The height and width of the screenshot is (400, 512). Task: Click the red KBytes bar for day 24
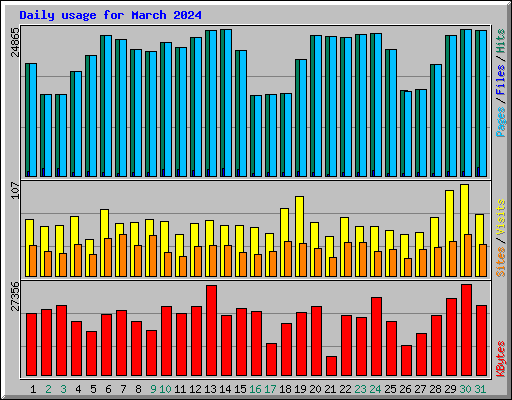point(376,337)
